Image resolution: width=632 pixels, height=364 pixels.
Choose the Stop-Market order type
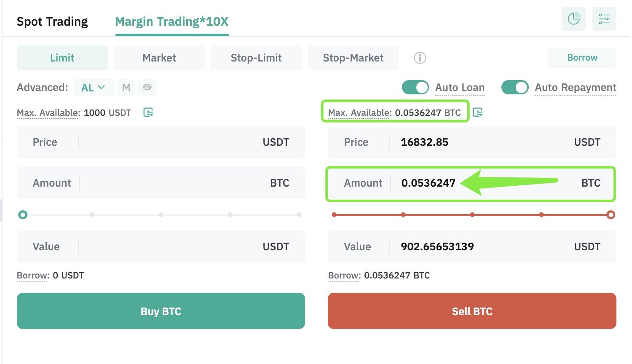(353, 58)
